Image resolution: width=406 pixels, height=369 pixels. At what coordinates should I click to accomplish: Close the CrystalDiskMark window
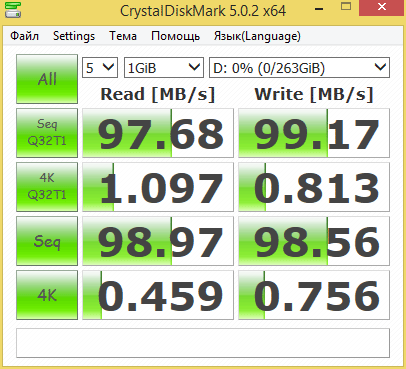[x=382, y=8]
